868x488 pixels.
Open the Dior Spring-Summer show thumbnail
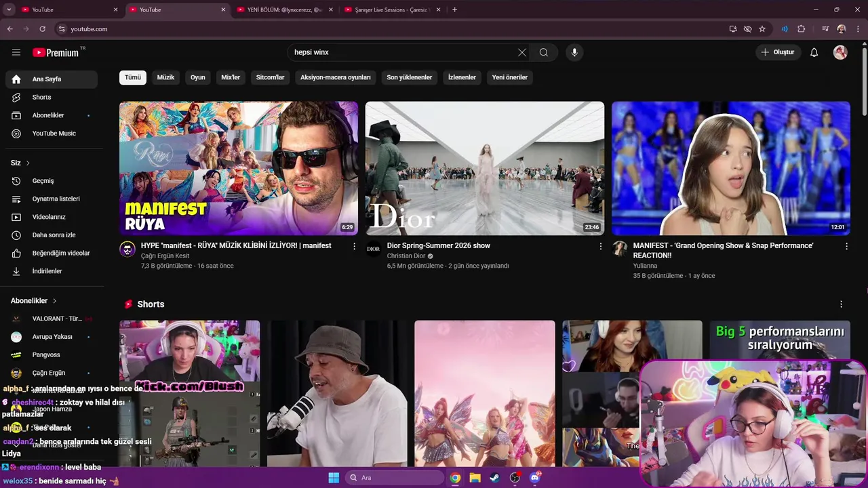tap(485, 168)
